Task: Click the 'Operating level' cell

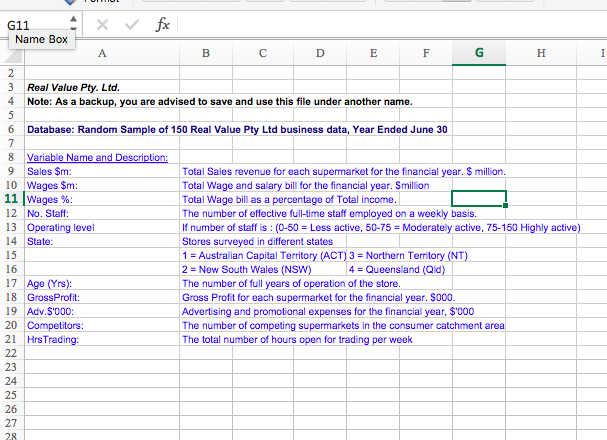Action: point(102,227)
